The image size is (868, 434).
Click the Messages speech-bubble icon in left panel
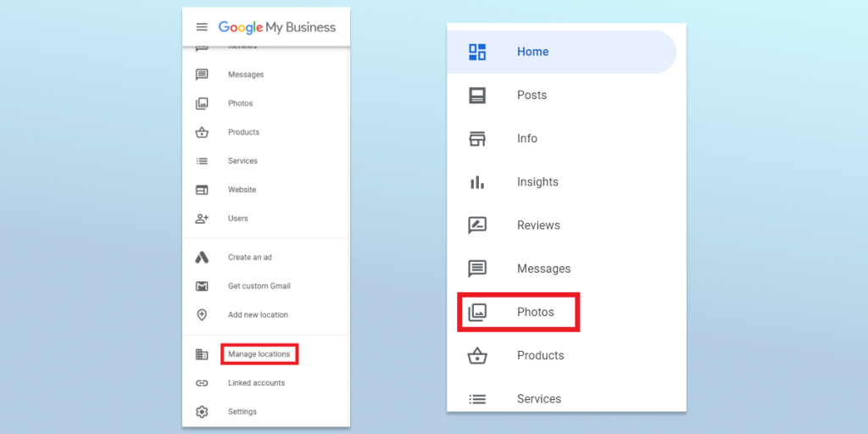pyautogui.click(x=202, y=75)
